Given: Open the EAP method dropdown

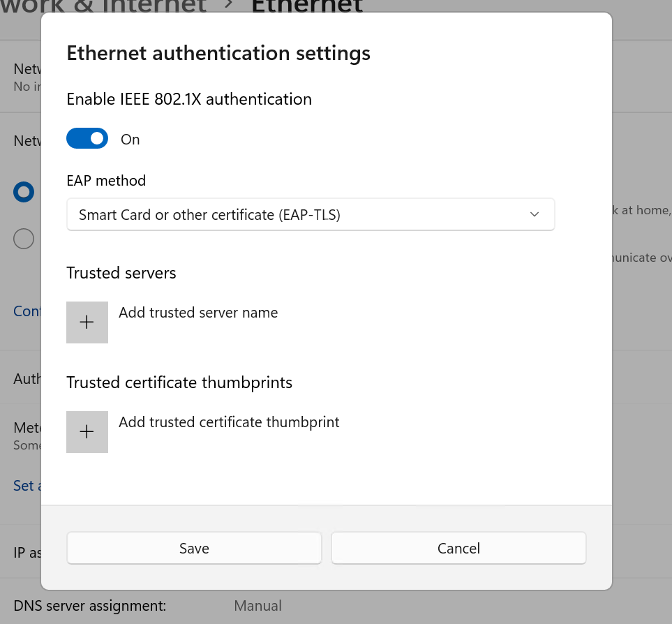Looking at the screenshot, I should (x=310, y=214).
